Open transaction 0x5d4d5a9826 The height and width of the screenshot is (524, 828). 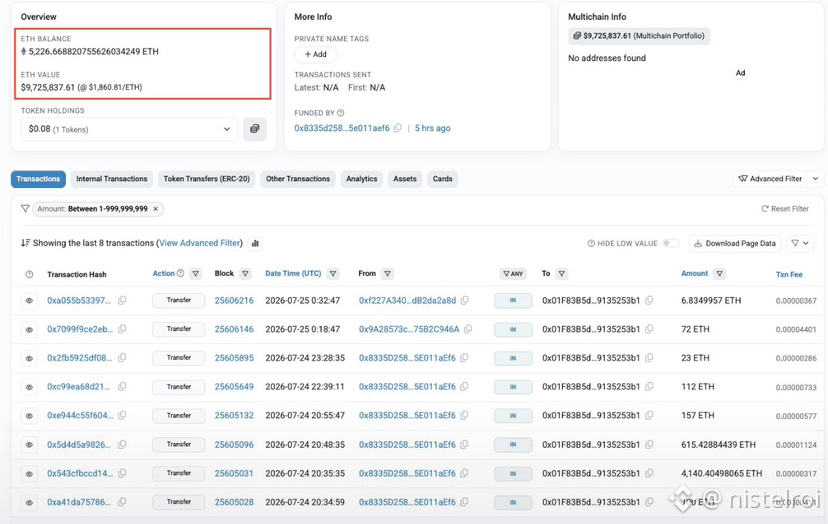[x=79, y=444]
